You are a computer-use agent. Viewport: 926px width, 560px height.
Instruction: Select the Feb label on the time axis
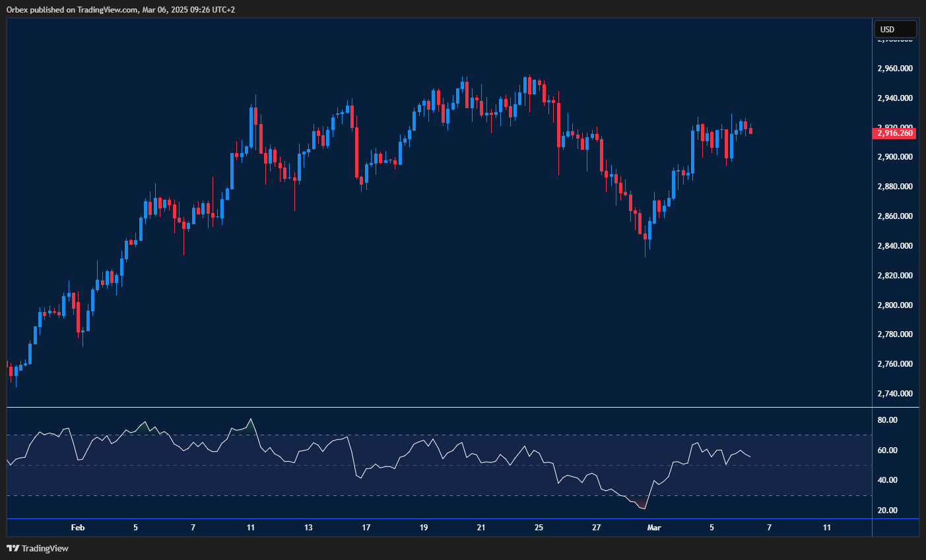pos(77,528)
